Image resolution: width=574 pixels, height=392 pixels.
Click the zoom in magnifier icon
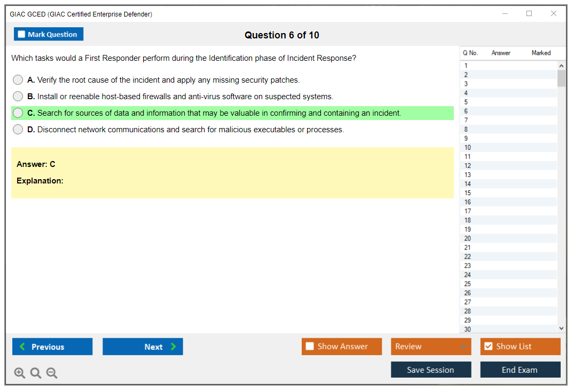click(x=20, y=373)
